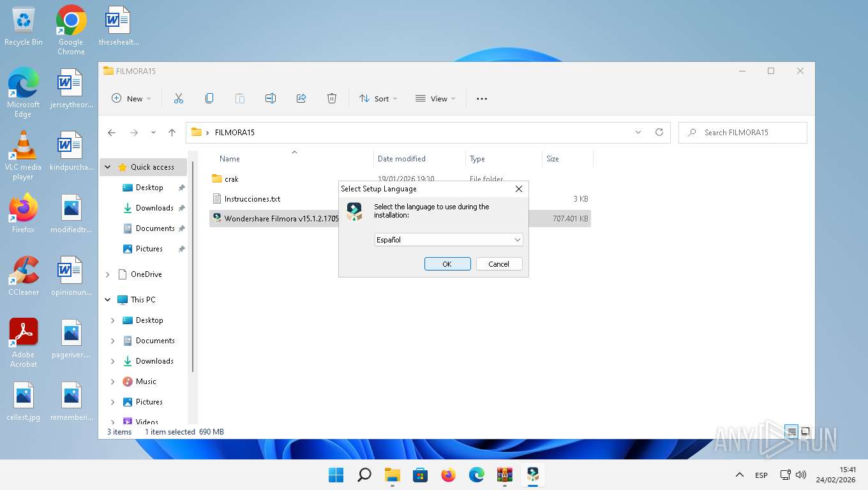Image resolution: width=868 pixels, height=490 pixels.
Task: Click WinRAR icon on the taskbar
Action: pos(505,475)
